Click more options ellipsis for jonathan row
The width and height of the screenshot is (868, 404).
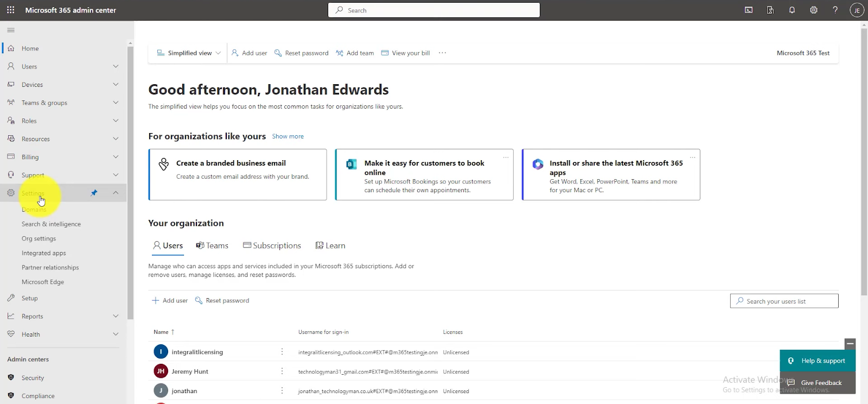pyautogui.click(x=282, y=391)
